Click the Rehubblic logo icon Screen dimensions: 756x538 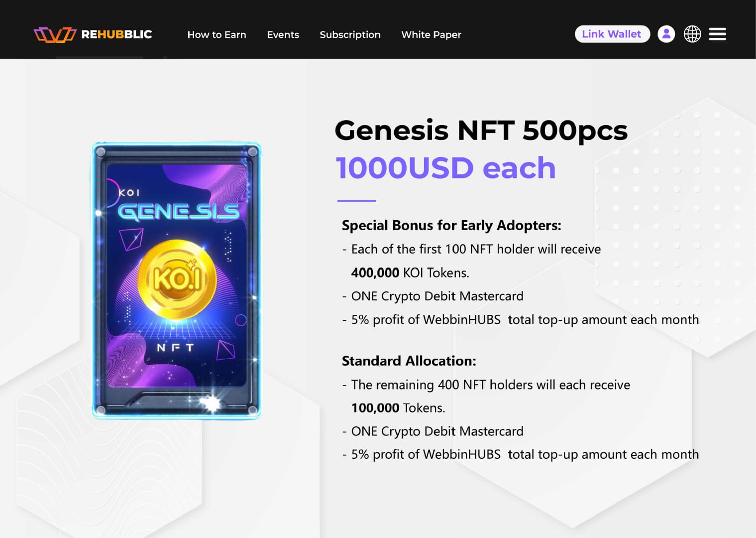click(55, 34)
